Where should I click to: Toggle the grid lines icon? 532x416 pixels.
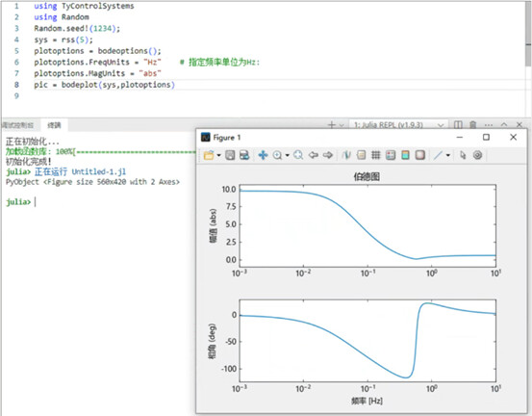(x=376, y=155)
